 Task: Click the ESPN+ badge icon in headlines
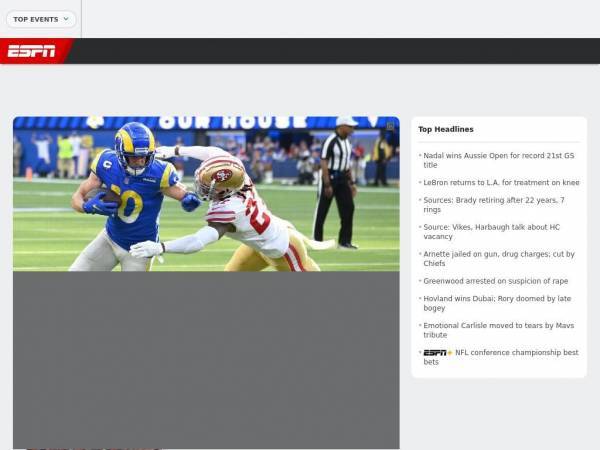tap(438, 352)
